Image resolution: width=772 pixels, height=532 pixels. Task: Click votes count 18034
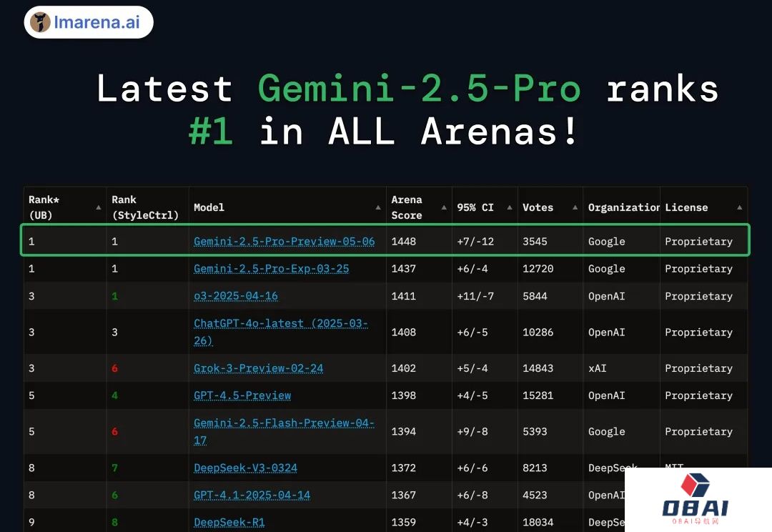(x=538, y=522)
